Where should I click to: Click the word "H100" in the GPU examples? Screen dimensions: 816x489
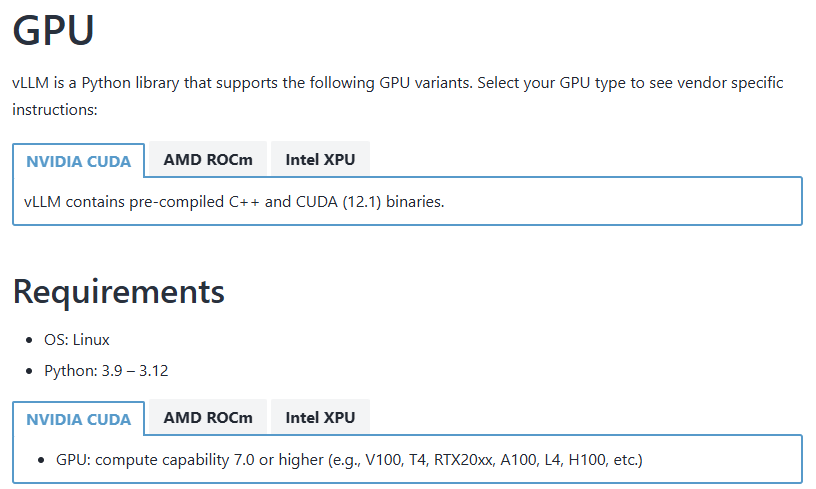[588, 460]
